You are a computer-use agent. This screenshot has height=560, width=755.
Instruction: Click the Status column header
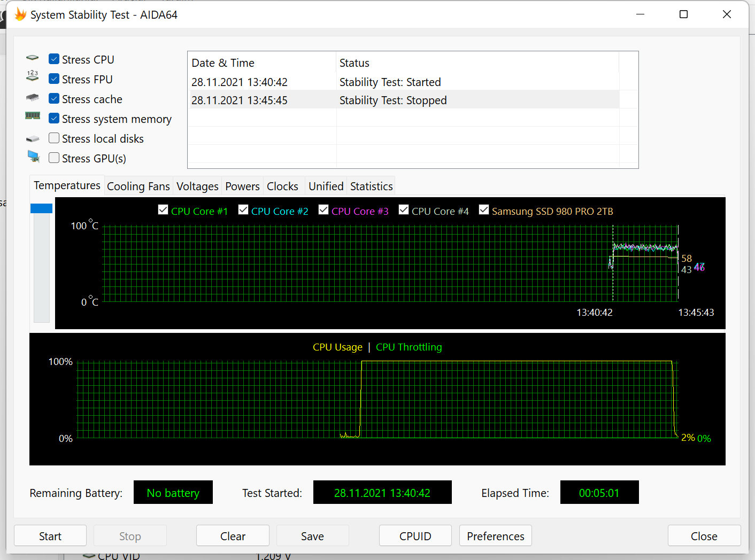(477, 63)
